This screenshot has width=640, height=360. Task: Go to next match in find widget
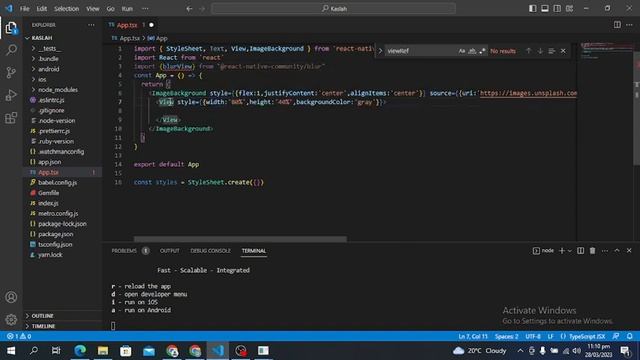pos(540,51)
